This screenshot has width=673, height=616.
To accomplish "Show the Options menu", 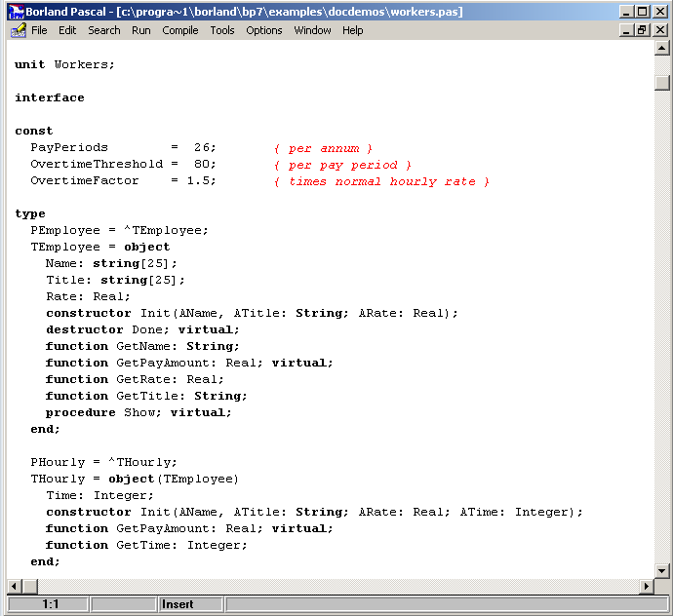I will 264,30.
